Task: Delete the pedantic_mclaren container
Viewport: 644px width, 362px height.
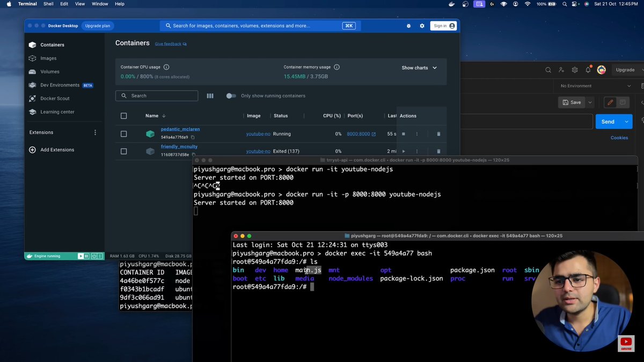Action: tap(438, 134)
